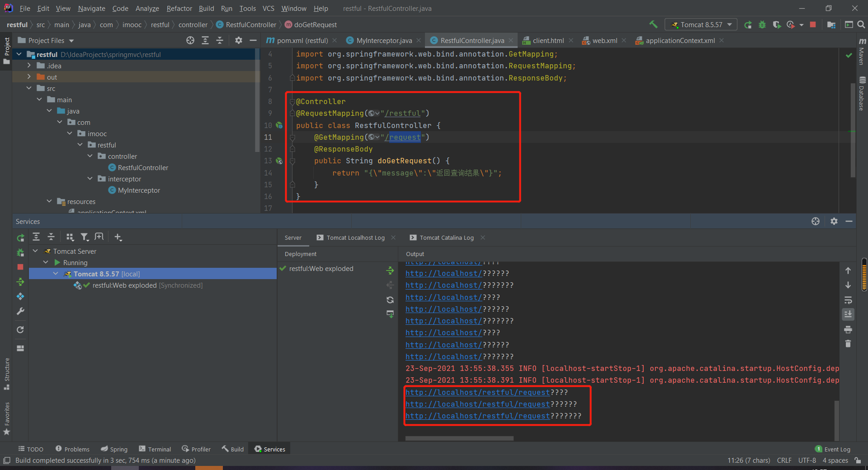
Task: Open the Tomcat 8.5.57 run configuration dropdown
Action: [701, 25]
